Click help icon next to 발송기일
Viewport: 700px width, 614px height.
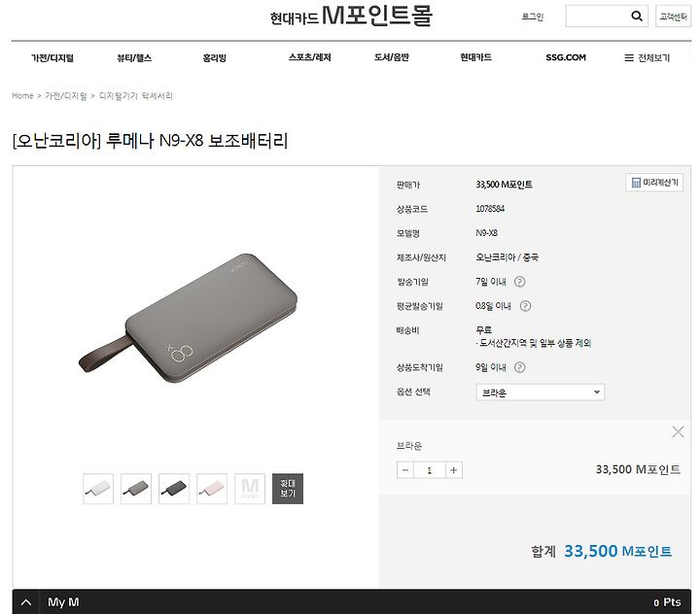[x=519, y=282]
